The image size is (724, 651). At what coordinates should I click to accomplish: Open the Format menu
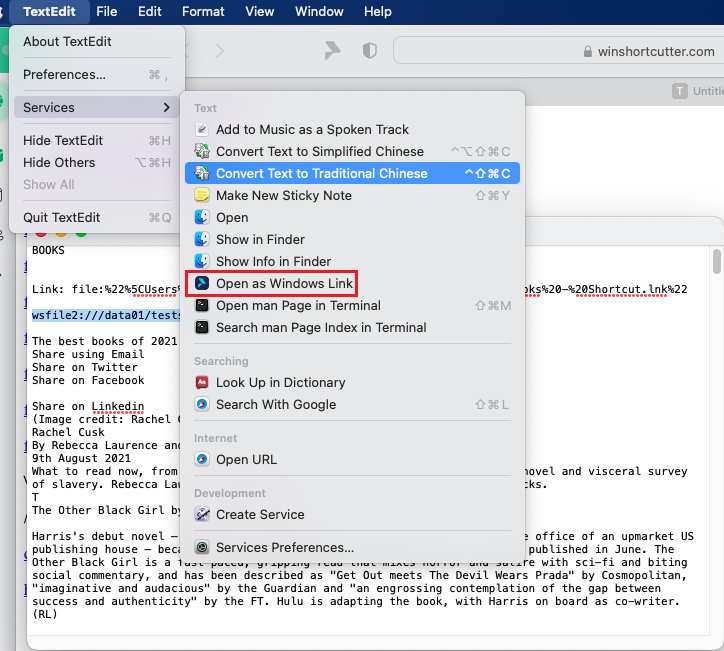(203, 12)
